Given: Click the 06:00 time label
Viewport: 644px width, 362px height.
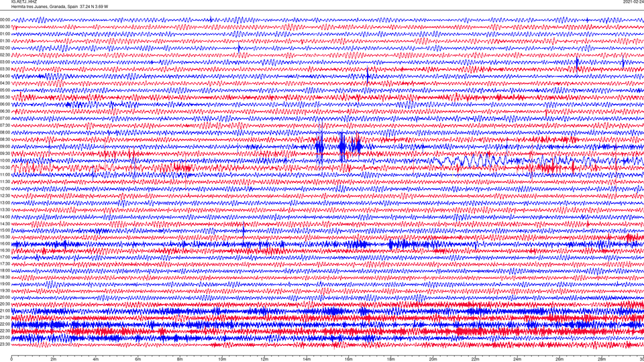Looking at the screenshot, I should 5,104.
